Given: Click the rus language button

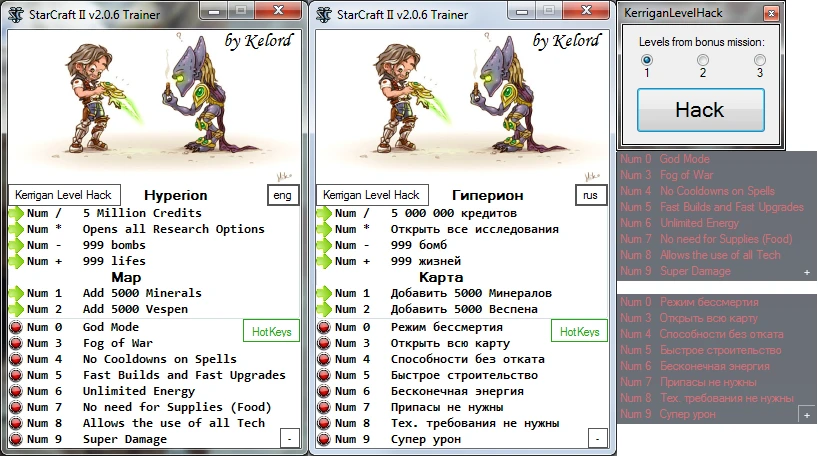Looking at the screenshot, I should point(591,195).
